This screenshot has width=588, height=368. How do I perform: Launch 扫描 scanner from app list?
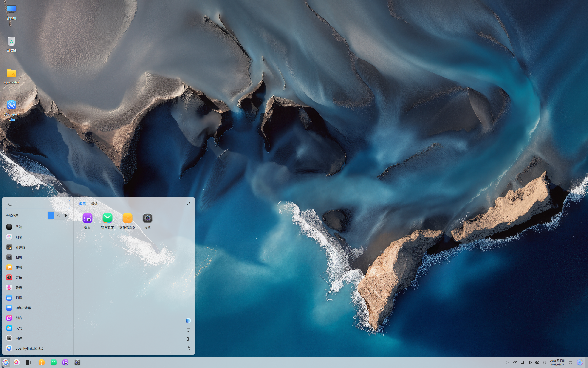[x=38, y=298]
